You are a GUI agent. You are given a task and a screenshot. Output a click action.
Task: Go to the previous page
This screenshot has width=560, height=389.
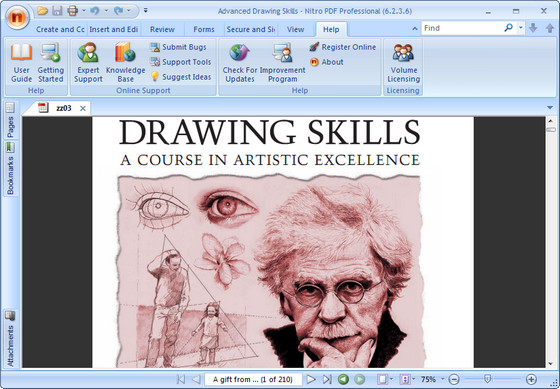(x=196, y=379)
